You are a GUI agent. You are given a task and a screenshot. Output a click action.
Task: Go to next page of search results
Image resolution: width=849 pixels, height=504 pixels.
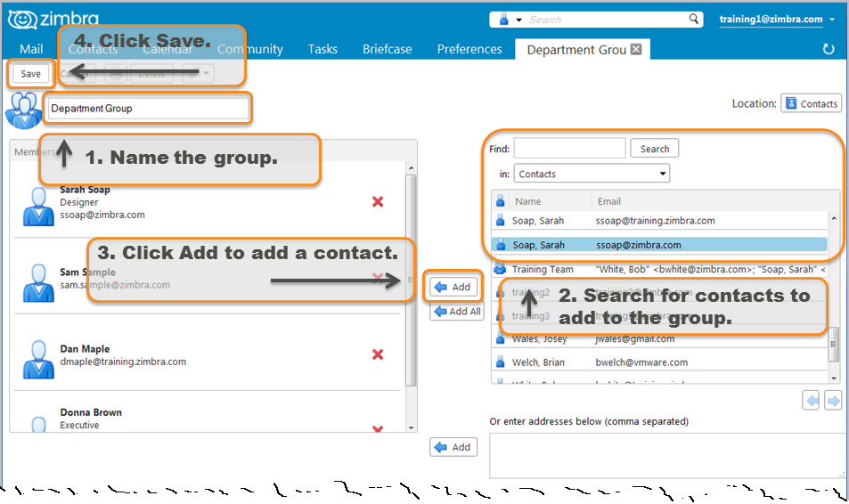(x=833, y=401)
